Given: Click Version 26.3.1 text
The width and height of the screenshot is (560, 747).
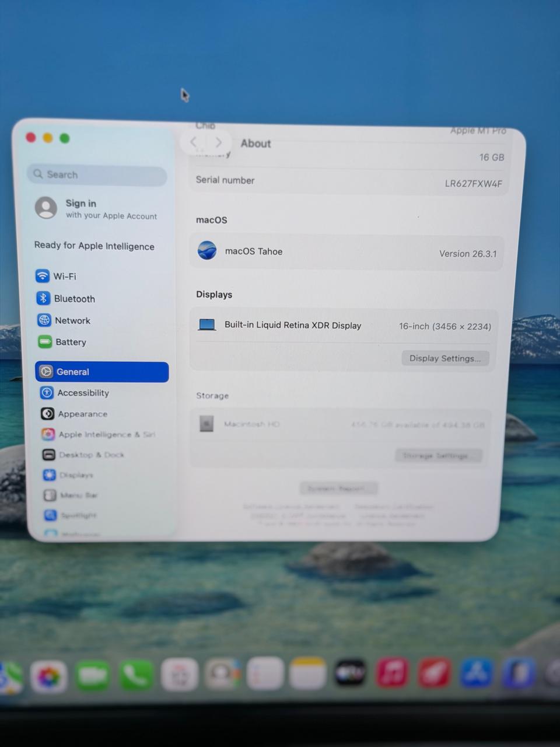Looking at the screenshot, I should (x=468, y=254).
